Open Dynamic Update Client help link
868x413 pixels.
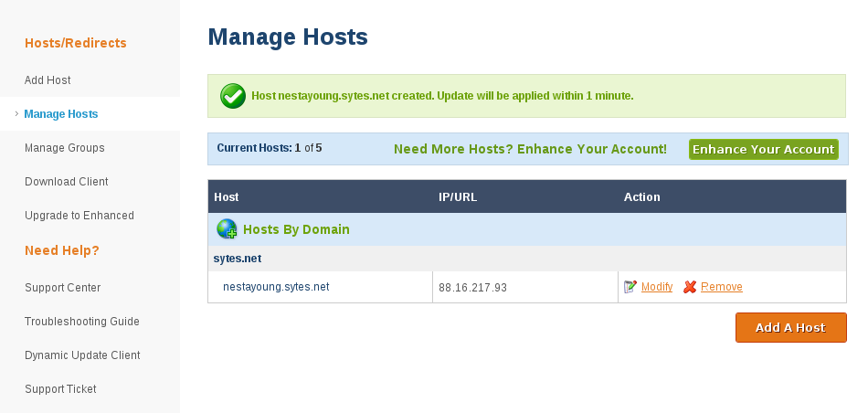(x=82, y=355)
